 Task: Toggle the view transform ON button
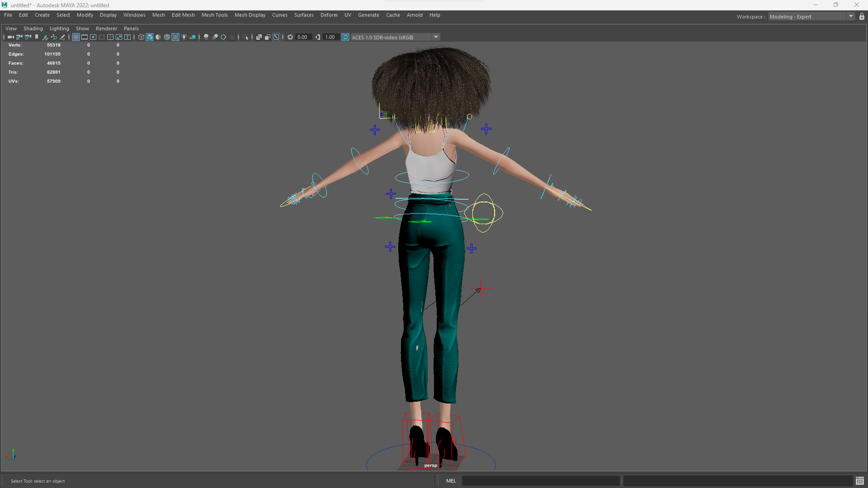(x=345, y=37)
